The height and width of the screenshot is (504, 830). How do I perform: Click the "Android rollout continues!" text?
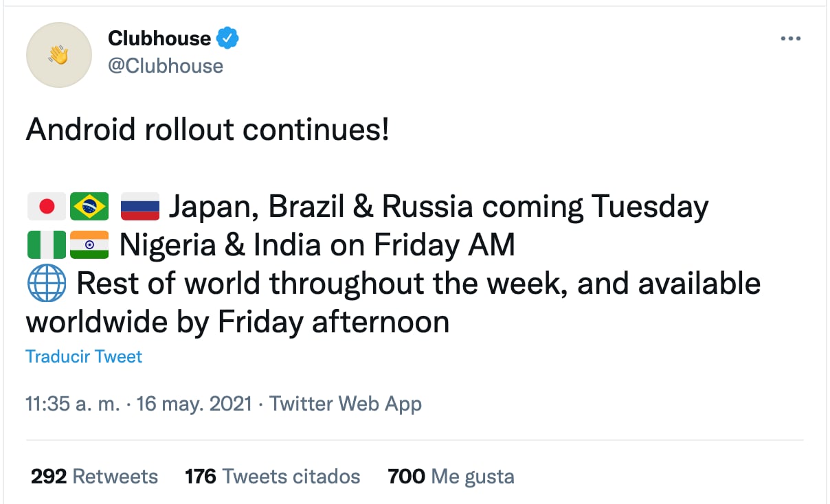[207, 129]
